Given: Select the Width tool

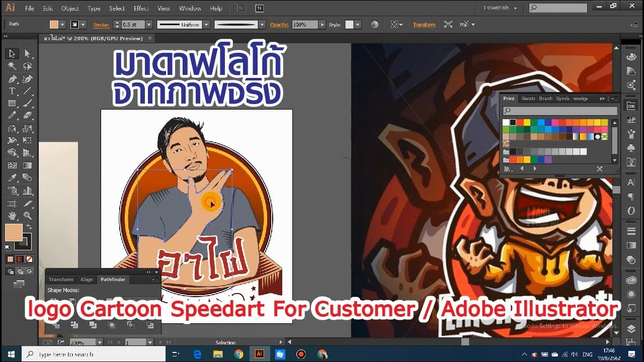Looking at the screenshot, I should (x=12, y=140).
